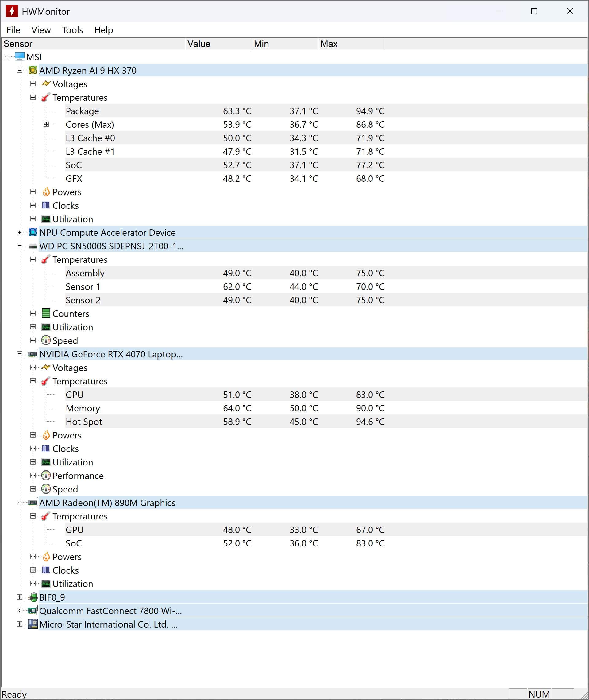
Task: Click the 94.6 °C Hot Spot max value
Action: (x=370, y=422)
